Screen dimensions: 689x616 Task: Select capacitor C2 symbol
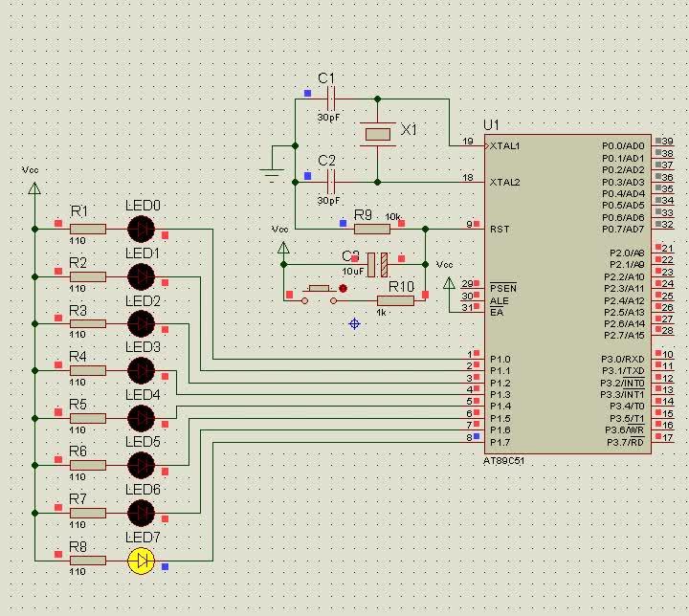331,181
